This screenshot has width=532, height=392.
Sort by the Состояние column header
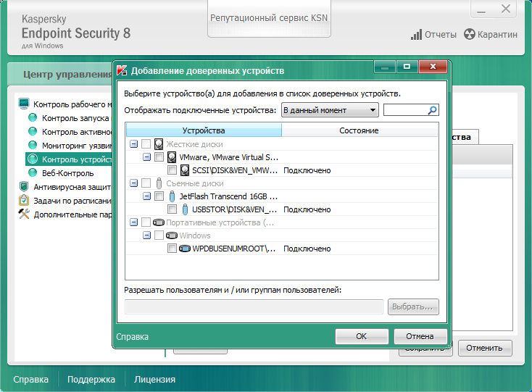(359, 130)
